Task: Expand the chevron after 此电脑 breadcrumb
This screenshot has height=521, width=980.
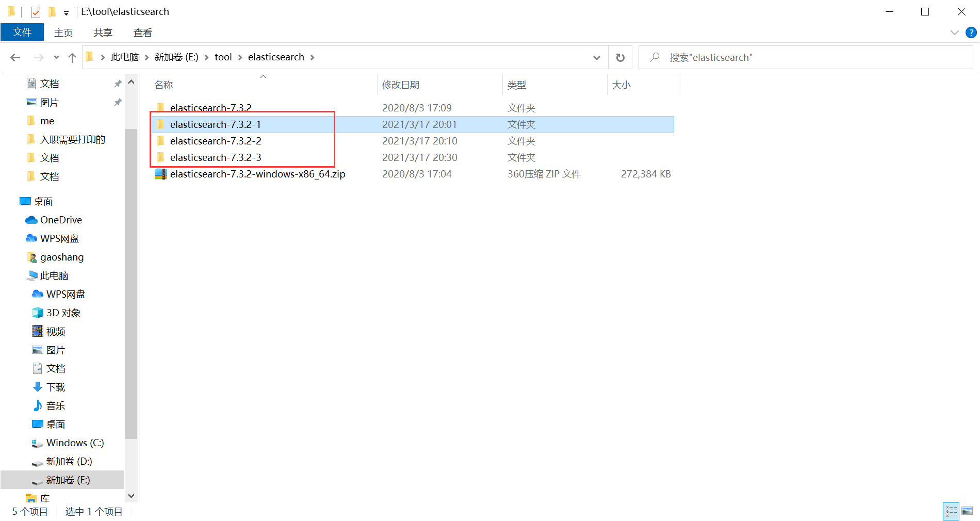Action: [146, 57]
